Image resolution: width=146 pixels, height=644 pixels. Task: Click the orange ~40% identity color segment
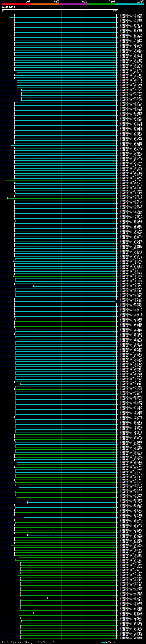click(45, 4)
